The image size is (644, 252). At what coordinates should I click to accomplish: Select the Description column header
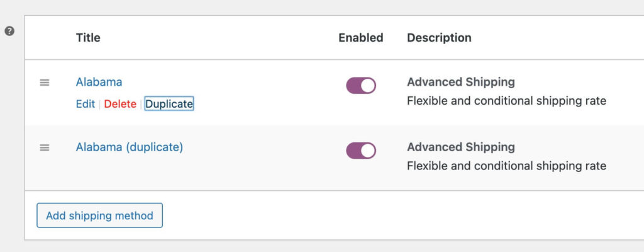tap(439, 37)
